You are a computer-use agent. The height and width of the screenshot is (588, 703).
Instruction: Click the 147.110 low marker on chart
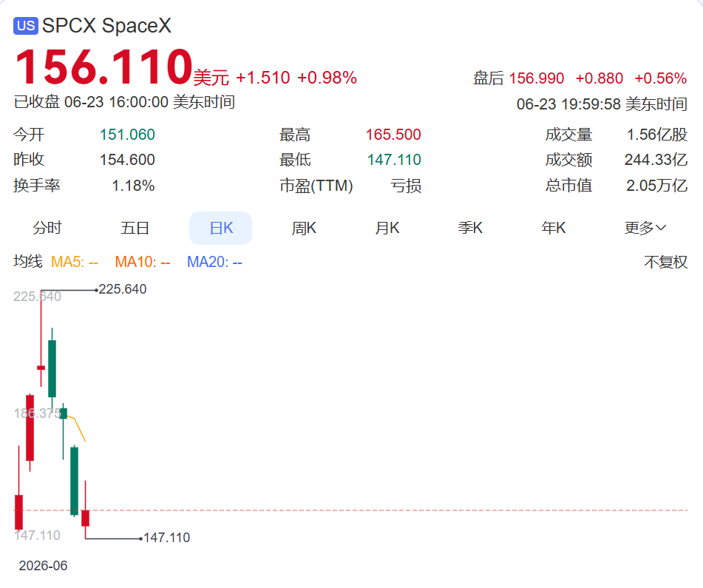point(166,537)
